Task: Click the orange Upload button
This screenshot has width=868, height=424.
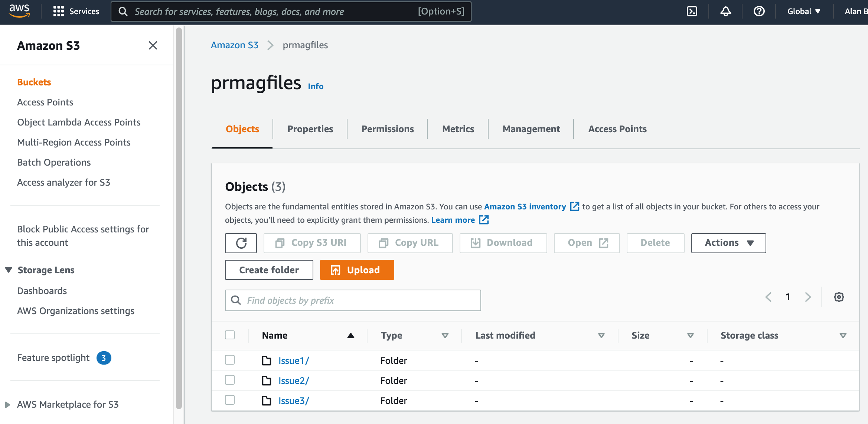Action: [x=357, y=270]
